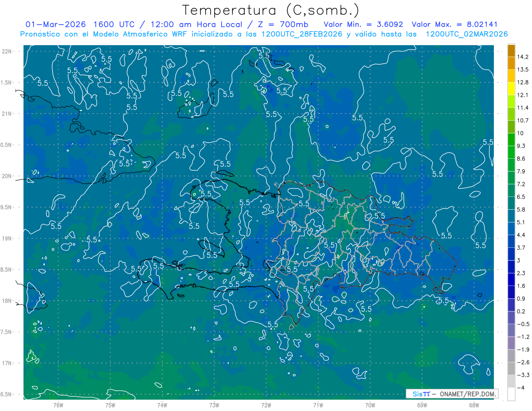Click the 2.3 color scale label

click(521, 273)
